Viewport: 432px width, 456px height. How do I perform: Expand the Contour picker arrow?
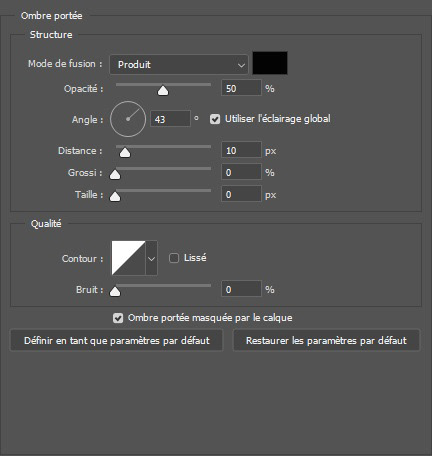point(152,258)
